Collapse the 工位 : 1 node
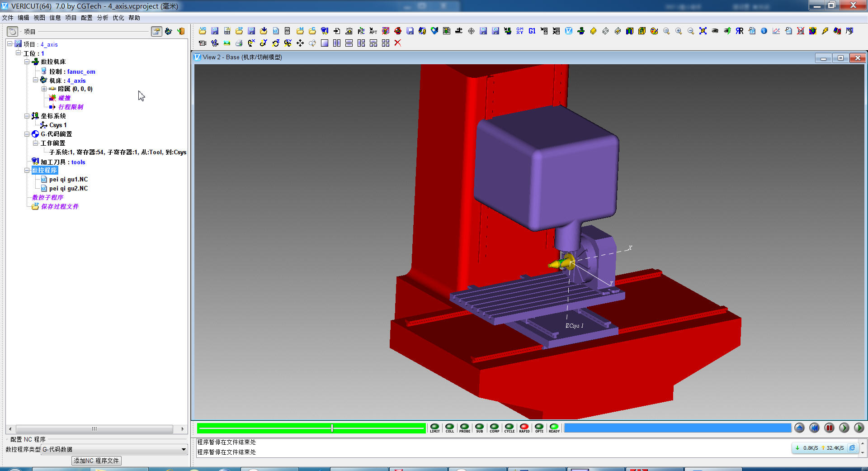 19,53
